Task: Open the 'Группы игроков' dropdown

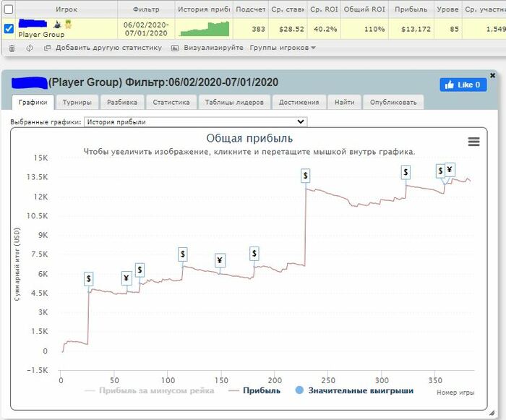Action: [283, 48]
